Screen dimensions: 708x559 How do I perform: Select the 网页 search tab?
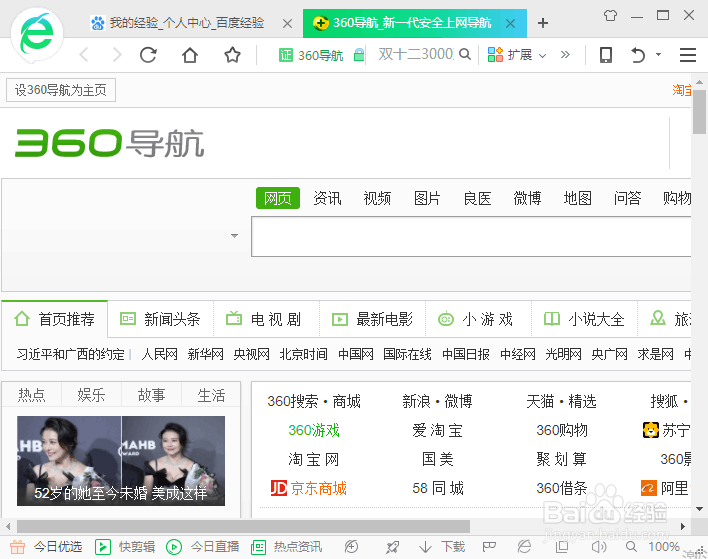(x=278, y=198)
